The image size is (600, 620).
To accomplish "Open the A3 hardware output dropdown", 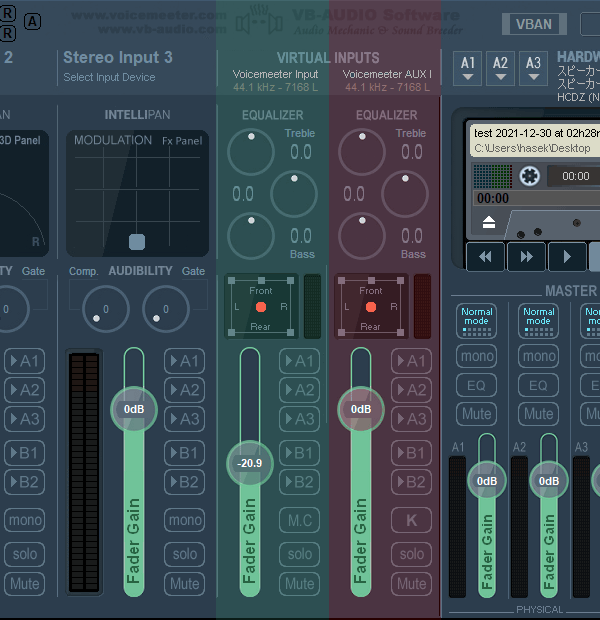I will [x=533, y=68].
